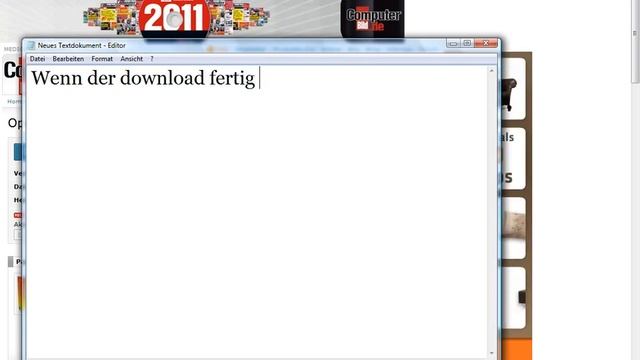Click the word 'download' in text
Viewport: 640px width, 360px height.
pos(162,78)
